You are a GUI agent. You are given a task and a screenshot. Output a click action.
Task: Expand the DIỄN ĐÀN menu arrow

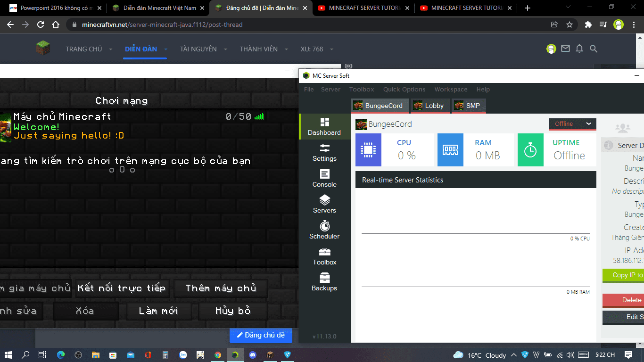(x=166, y=49)
